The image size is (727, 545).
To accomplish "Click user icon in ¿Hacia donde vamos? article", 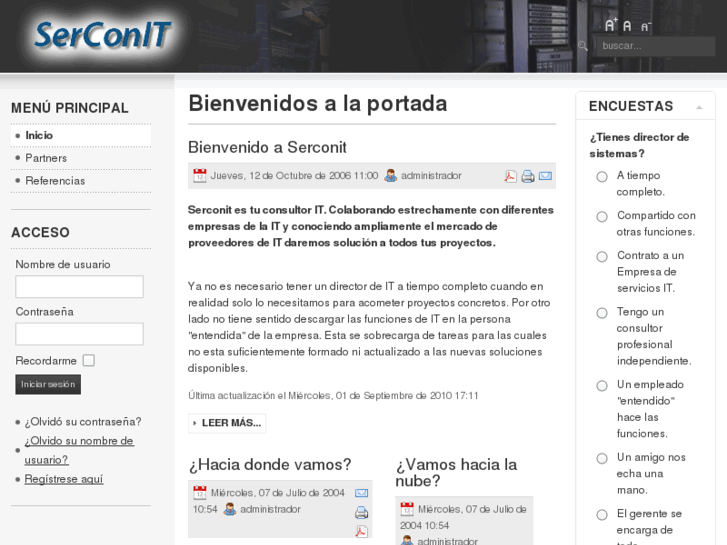I will pyautogui.click(x=230, y=509).
